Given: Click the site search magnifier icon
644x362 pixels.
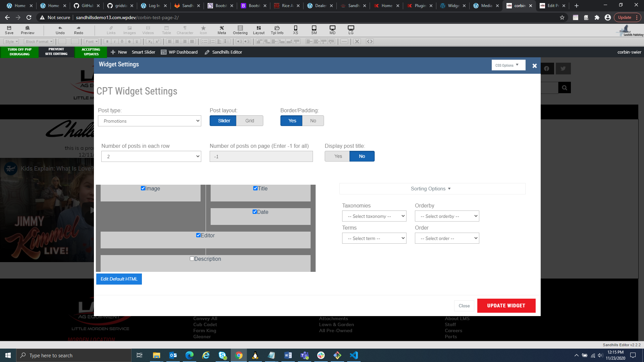Looking at the screenshot, I should [565, 88].
